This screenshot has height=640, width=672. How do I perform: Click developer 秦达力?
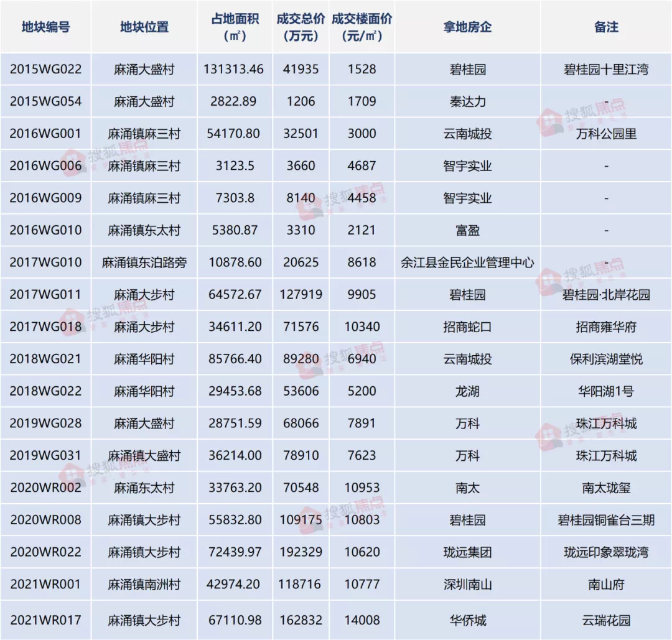pyautogui.click(x=467, y=101)
